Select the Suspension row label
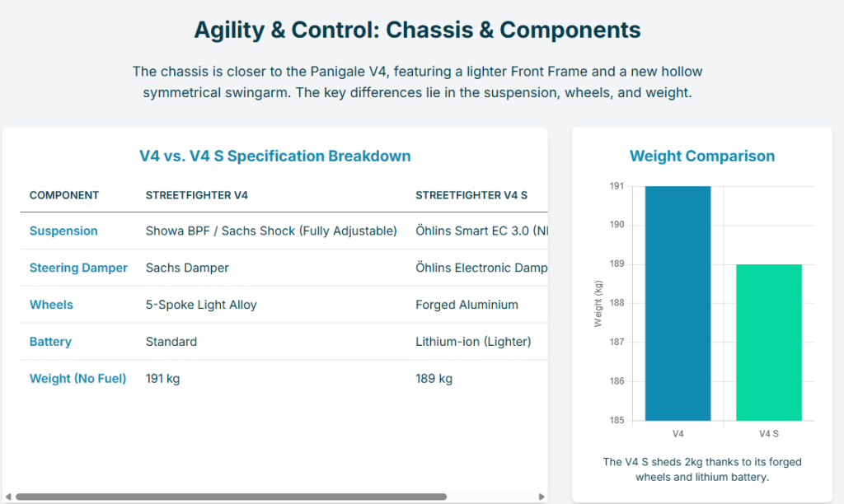The height and width of the screenshot is (504, 844). [63, 231]
